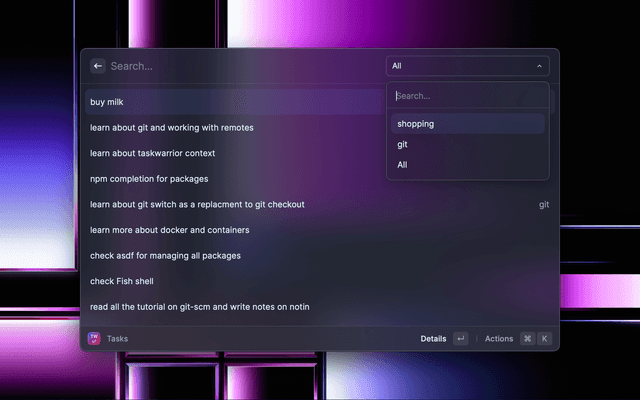Viewport: 640px width, 400px height.
Task: Click the Command key symbol in footer
Action: click(x=527, y=339)
